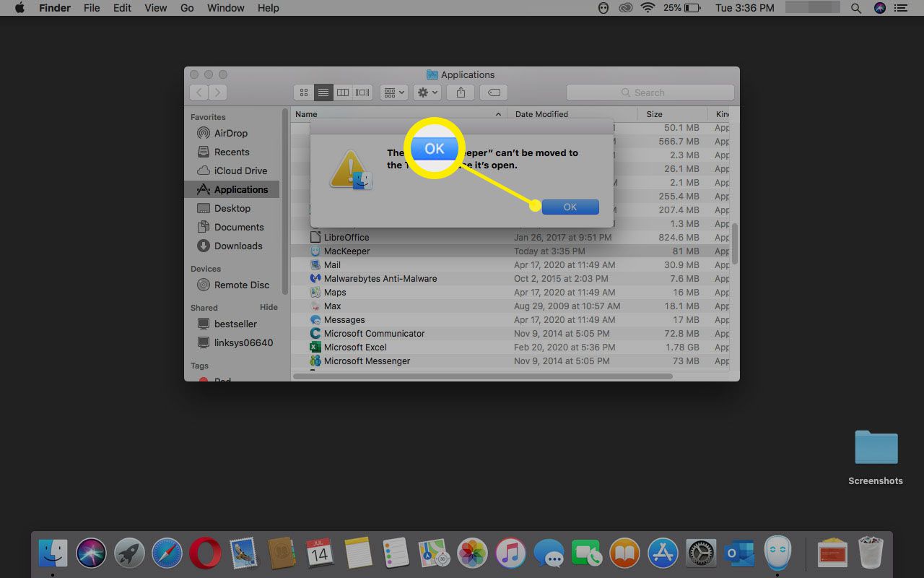Open Downloads in the sidebar
This screenshot has height=578, width=924.
pyautogui.click(x=238, y=246)
